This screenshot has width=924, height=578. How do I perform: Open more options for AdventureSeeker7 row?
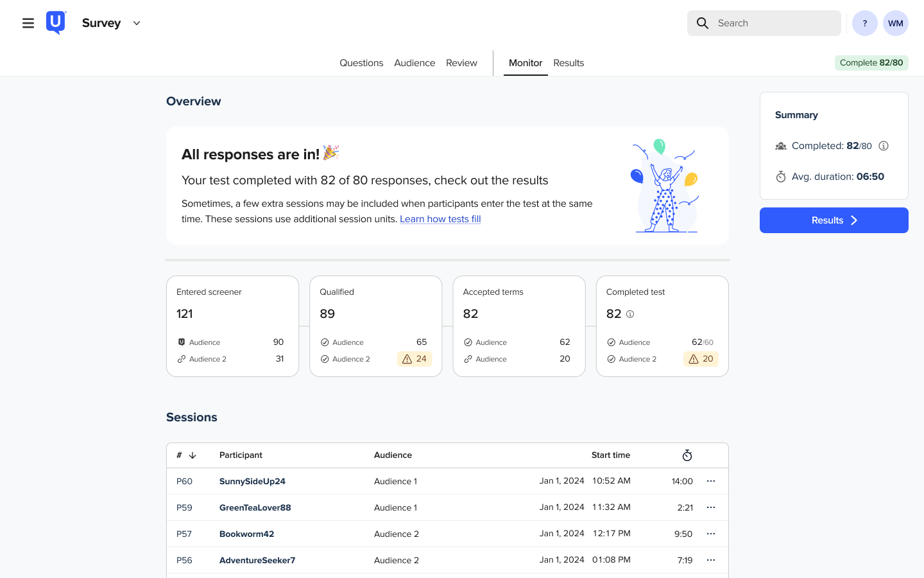click(x=711, y=560)
